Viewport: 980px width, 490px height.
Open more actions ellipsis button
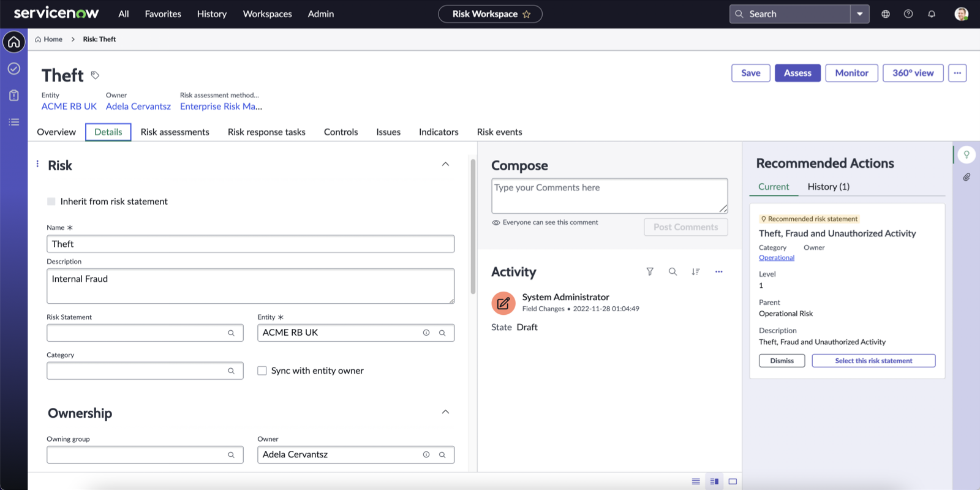[x=957, y=73]
